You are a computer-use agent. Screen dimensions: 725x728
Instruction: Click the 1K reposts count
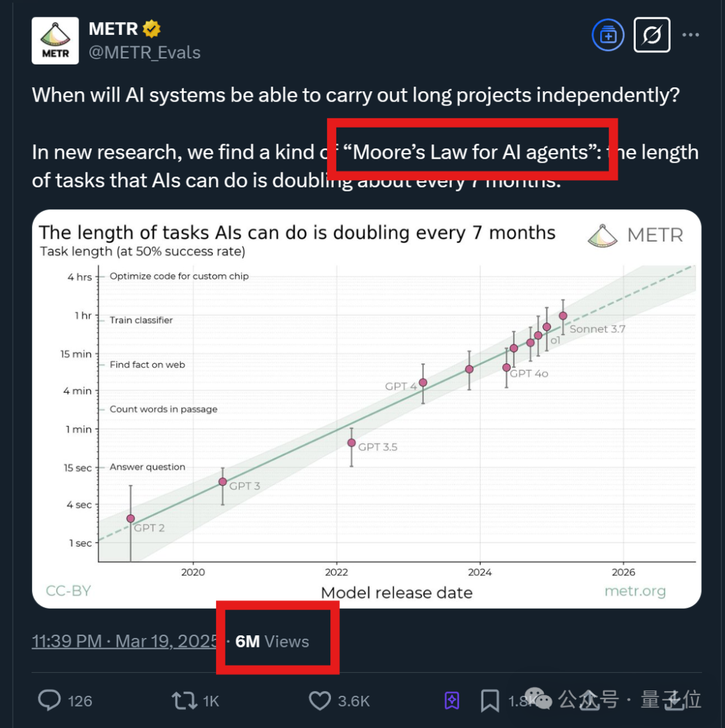[211, 700]
